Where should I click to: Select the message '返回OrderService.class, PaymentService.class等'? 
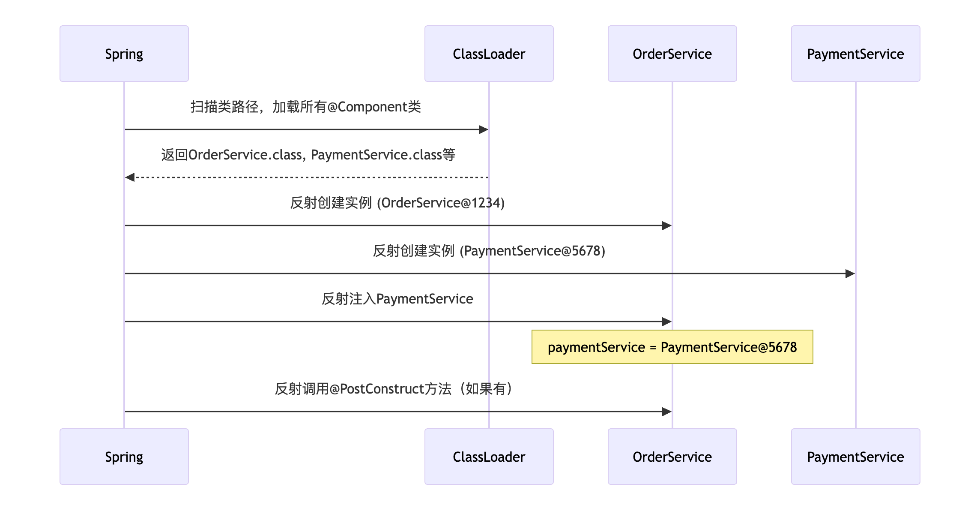[308, 155]
